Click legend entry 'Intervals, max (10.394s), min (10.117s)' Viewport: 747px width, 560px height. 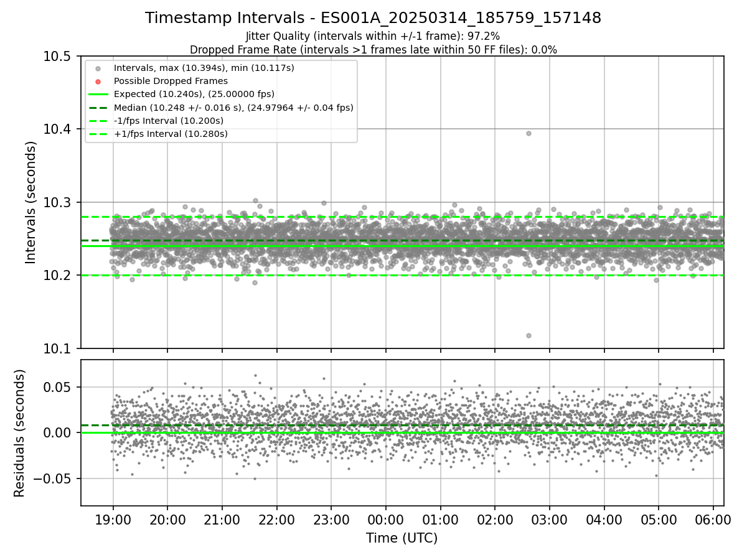[x=204, y=68]
